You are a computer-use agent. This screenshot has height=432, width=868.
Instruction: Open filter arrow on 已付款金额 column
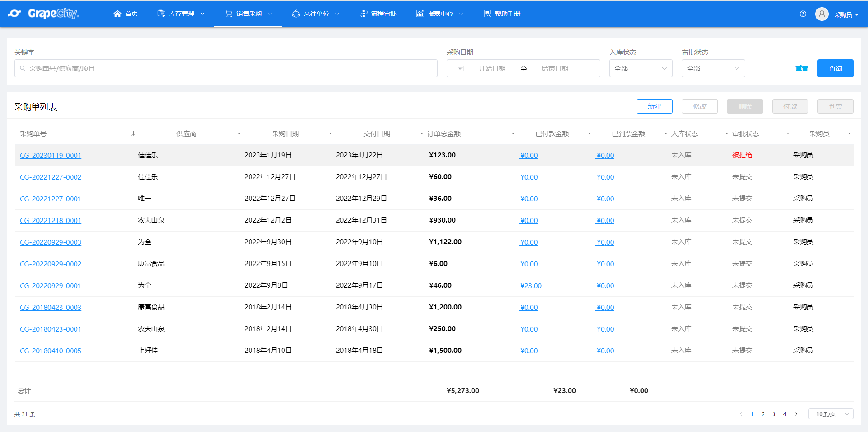[590, 134]
